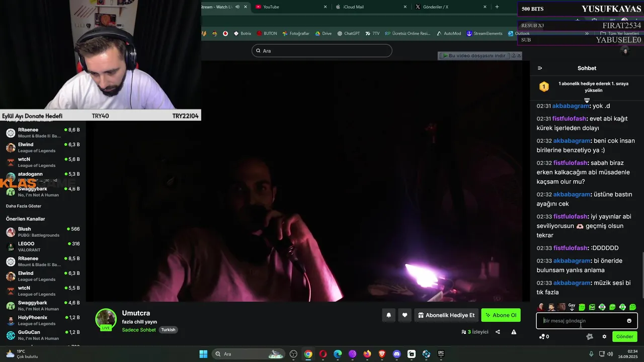Click the green Abone Ol button

click(x=501, y=315)
